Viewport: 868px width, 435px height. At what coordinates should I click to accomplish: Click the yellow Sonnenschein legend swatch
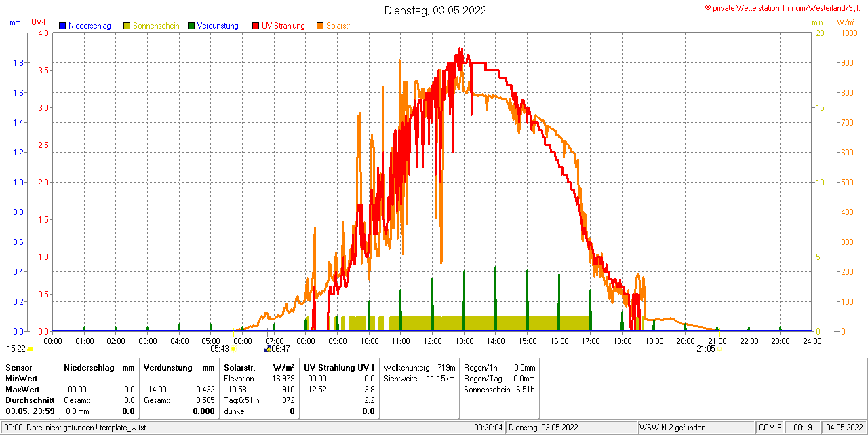[x=127, y=26]
